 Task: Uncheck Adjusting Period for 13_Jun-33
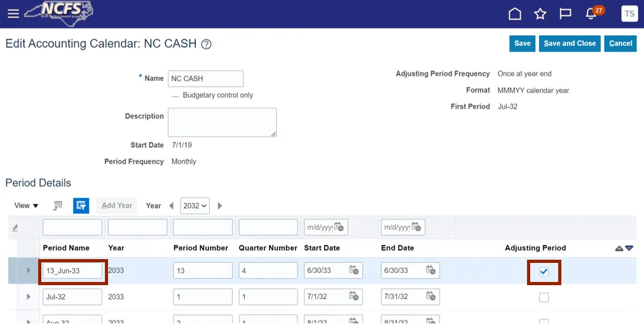point(544,271)
